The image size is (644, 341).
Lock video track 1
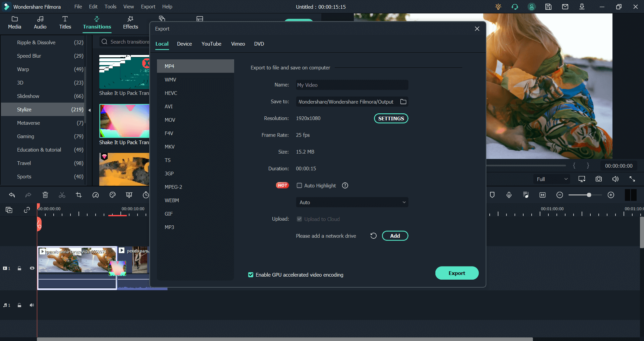(19, 268)
